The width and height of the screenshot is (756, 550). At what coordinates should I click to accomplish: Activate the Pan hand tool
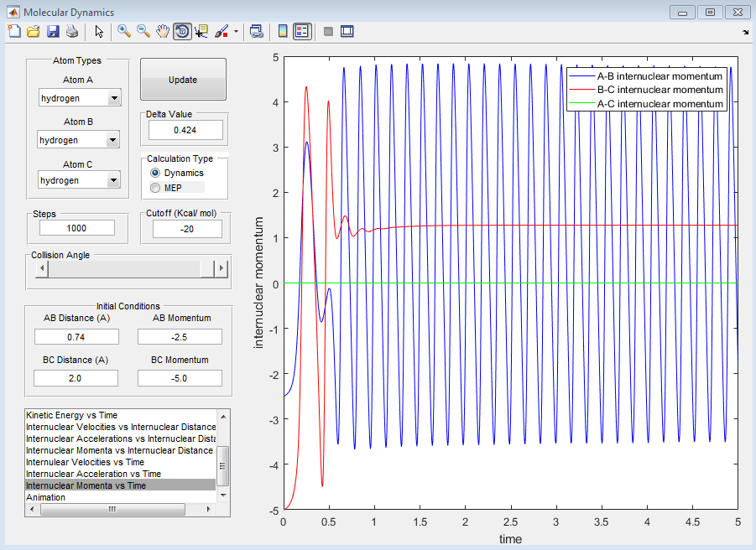162,31
